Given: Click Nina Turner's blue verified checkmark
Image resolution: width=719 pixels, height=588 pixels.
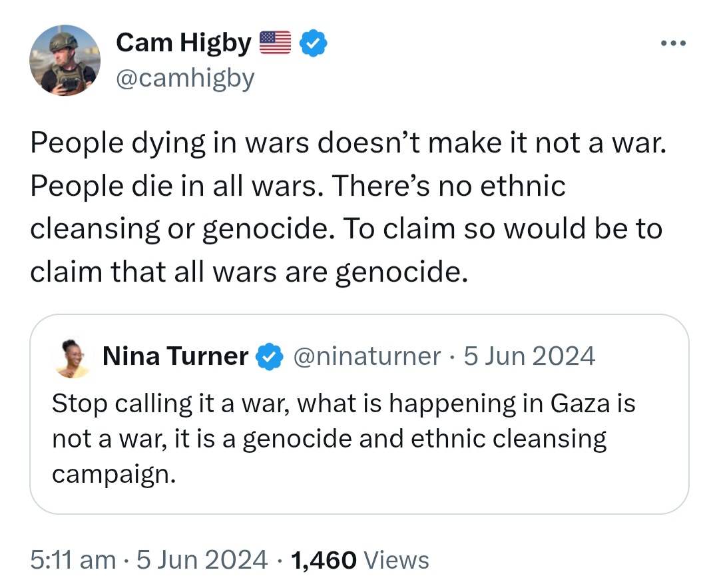Looking at the screenshot, I should coord(270,356).
